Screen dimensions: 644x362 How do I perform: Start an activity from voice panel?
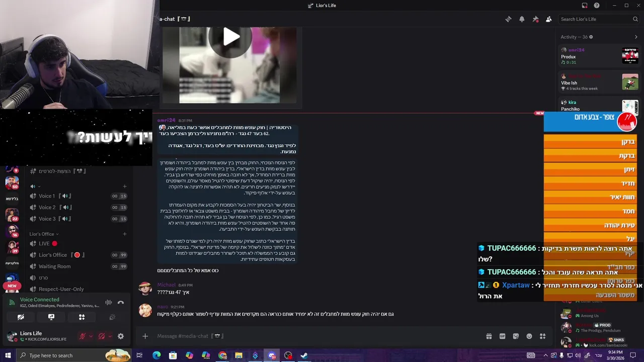(82, 317)
